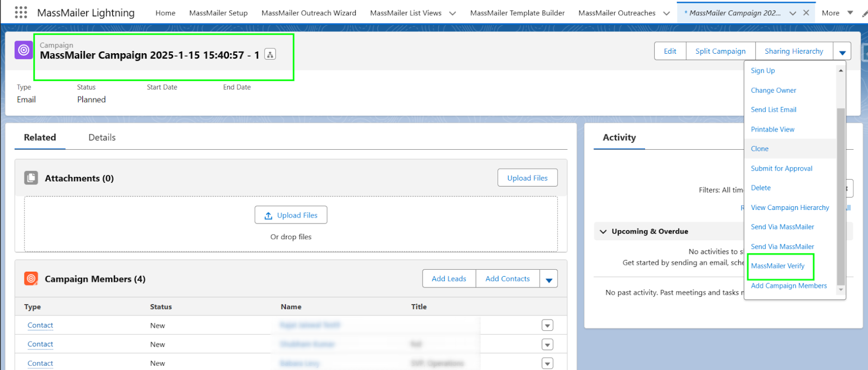This screenshot has height=370, width=868.
Task: Click the upload arrow in drop zone
Action: click(268, 215)
